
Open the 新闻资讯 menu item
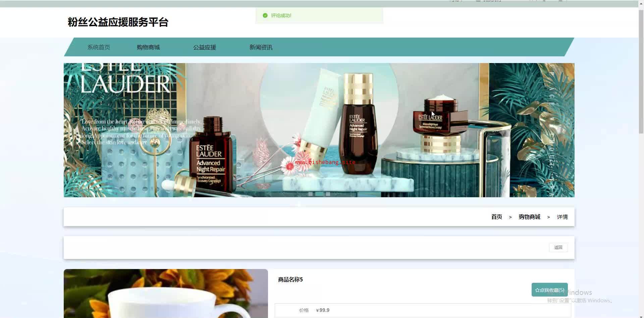click(x=261, y=47)
